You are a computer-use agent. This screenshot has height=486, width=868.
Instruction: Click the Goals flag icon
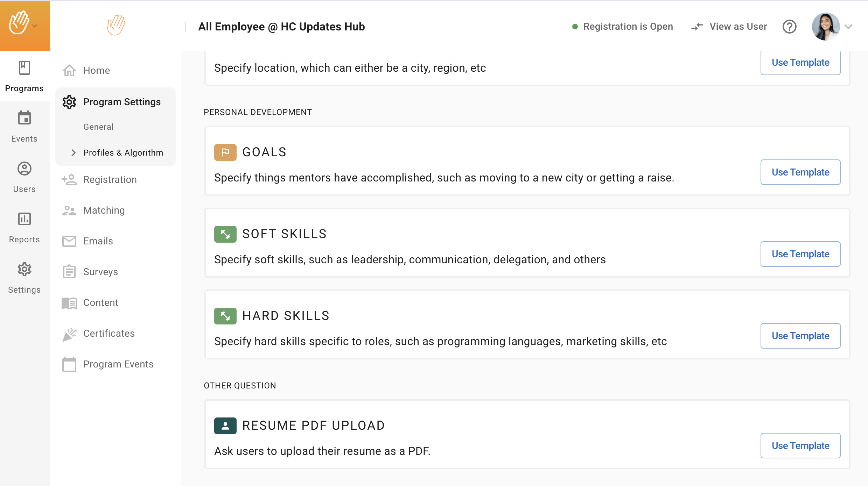pyautogui.click(x=225, y=152)
